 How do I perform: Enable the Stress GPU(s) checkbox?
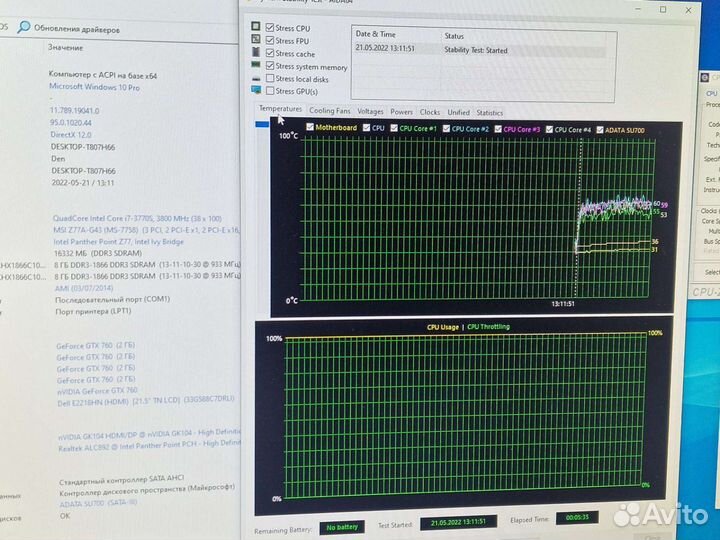click(x=270, y=91)
